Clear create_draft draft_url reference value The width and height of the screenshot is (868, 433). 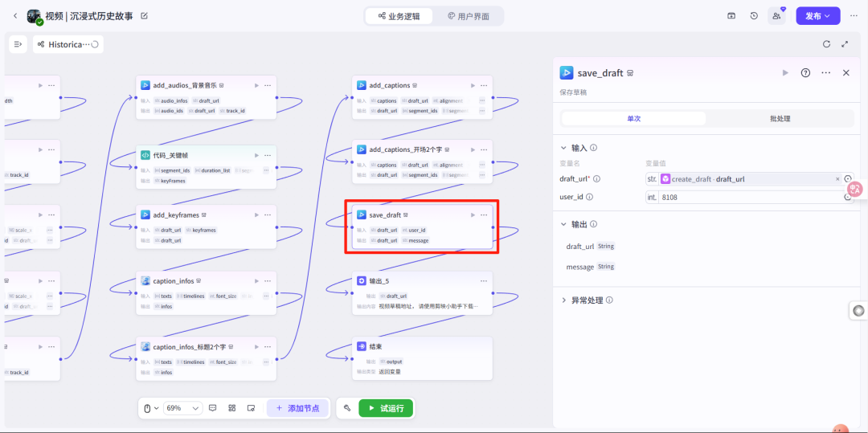click(x=837, y=179)
